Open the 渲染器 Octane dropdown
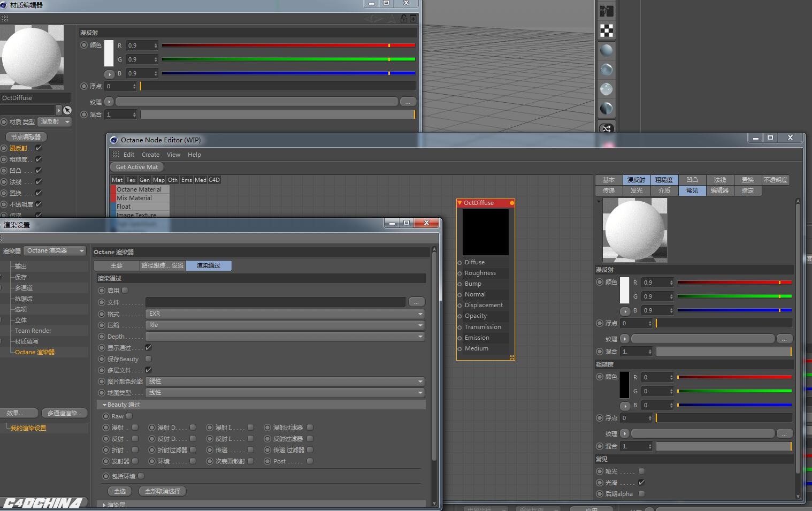Viewport: 812px width, 511px height. pos(55,250)
